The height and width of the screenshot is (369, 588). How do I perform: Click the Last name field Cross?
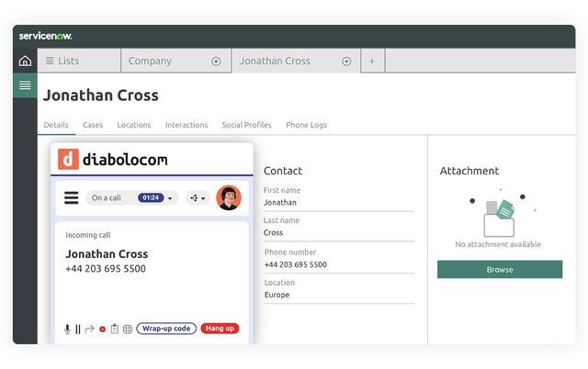(x=339, y=232)
